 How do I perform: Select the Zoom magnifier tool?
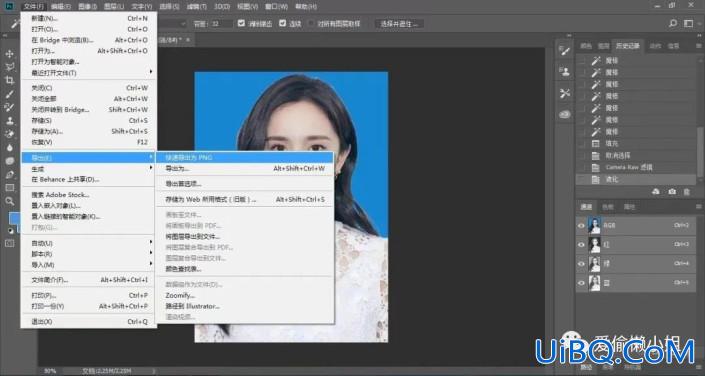9,201
